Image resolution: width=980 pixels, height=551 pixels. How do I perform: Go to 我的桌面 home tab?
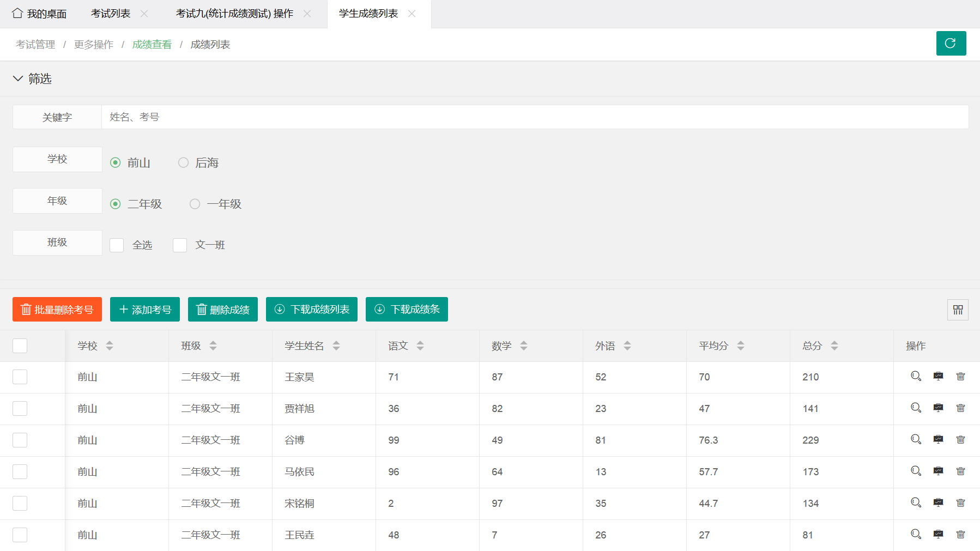(39, 14)
